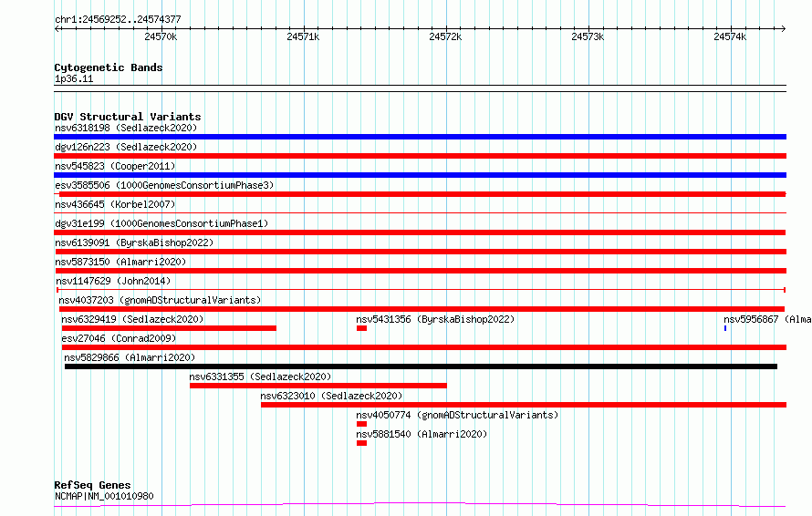Click the tiny blue nsv5956867 marker
Image resolution: width=812 pixels, height=516 pixels.
click(x=725, y=328)
